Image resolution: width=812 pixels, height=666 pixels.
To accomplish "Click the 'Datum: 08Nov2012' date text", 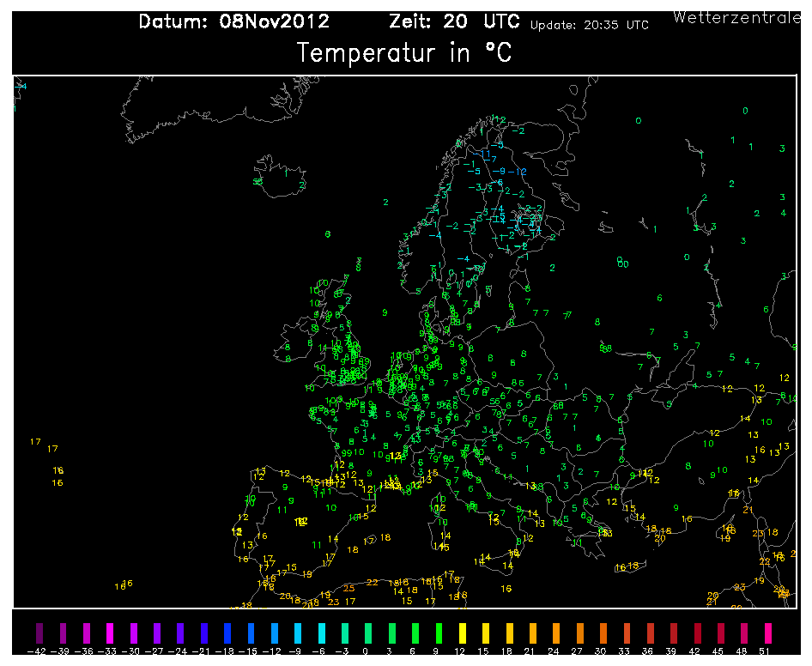I will pos(234,21).
